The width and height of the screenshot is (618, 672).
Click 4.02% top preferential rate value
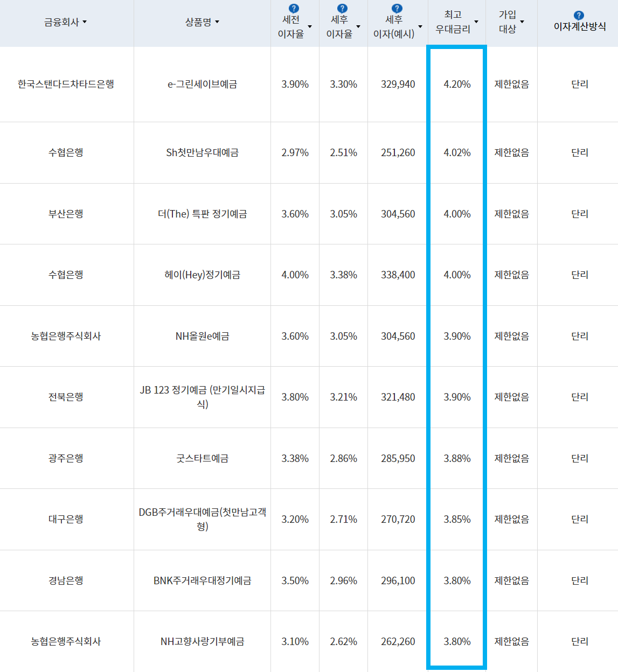[457, 152]
